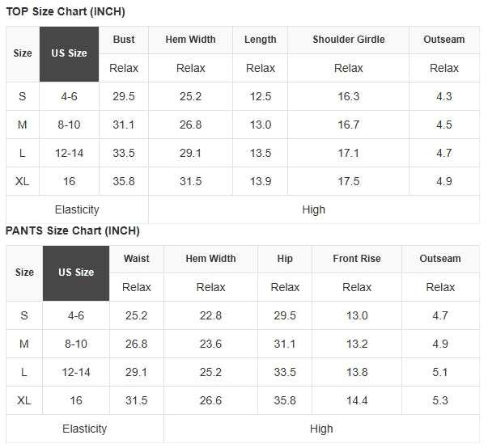The height and width of the screenshot is (448, 488).
Task: Click the "TOP Size Chart (INCH)" title
Action: point(66,11)
